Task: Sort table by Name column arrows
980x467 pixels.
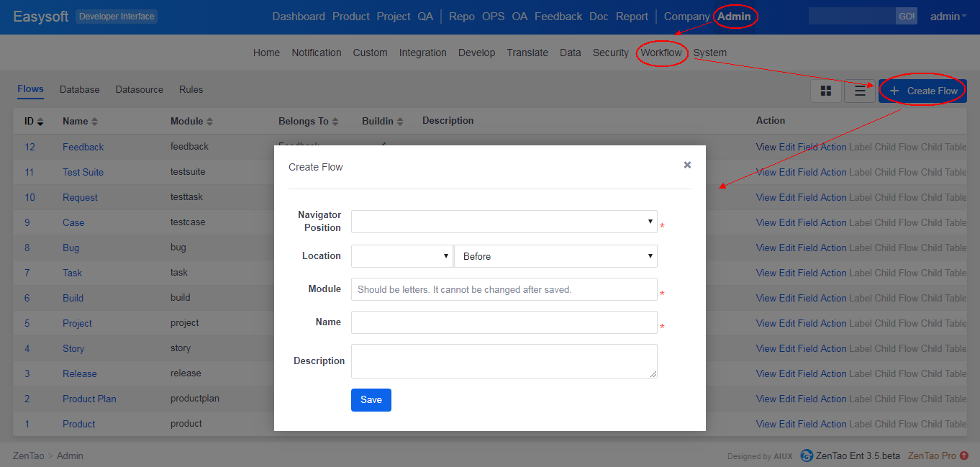Action: click(x=95, y=122)
